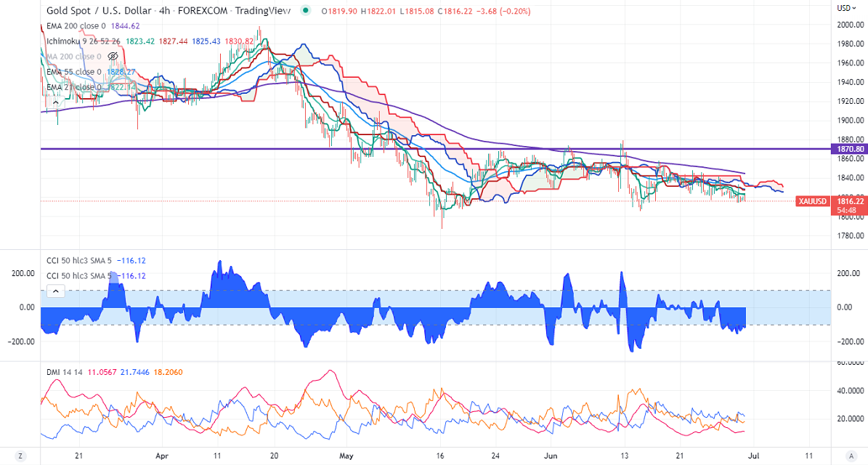Screen dimensions: 868x465
Task: Click the 20.0000 DMI scale label
Action: coord(851,419)
